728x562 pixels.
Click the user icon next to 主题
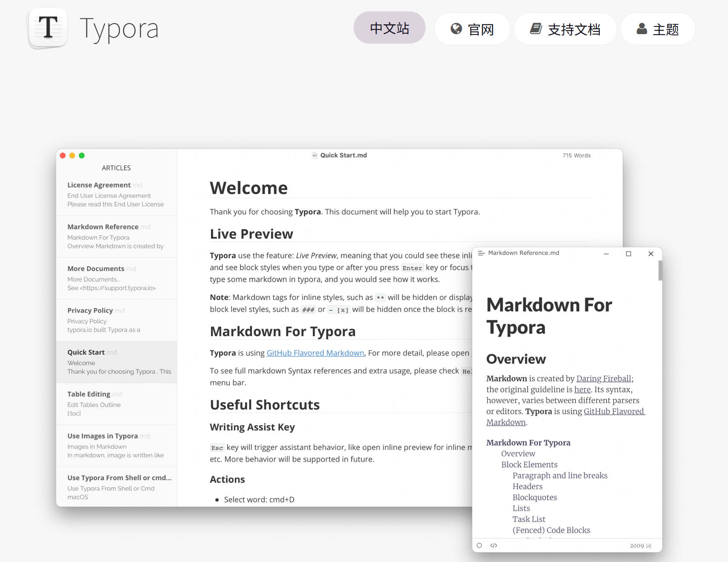point(641,29)
